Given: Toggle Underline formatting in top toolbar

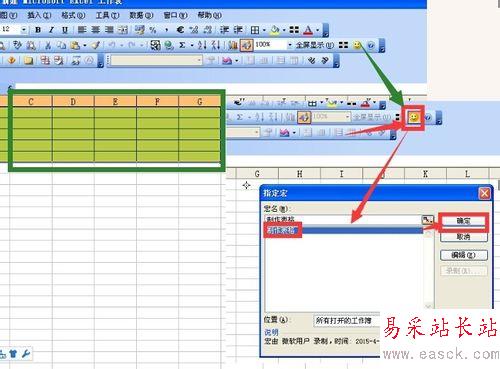Looking at the screenshot, I should pyautogui.click(x=65, y=30).
